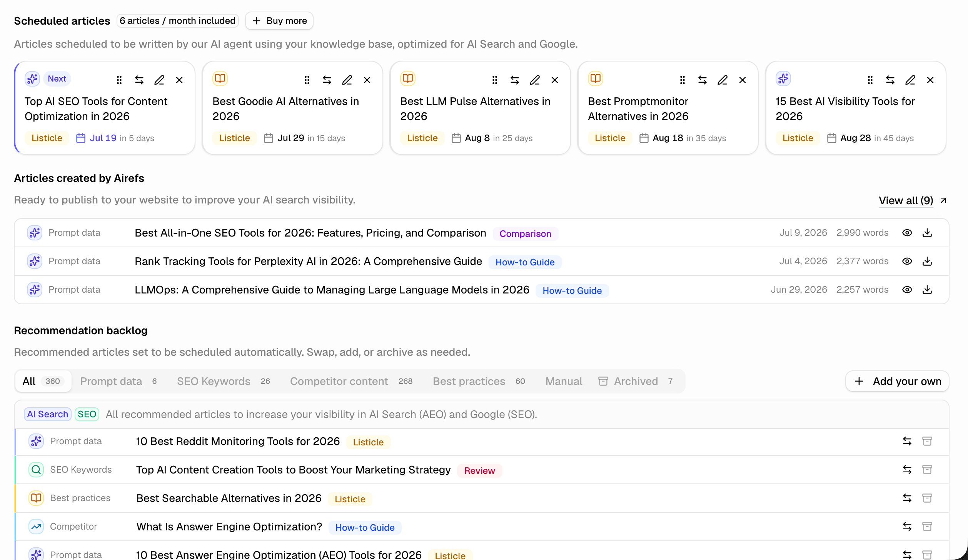Click Add your own button

[897, 381]
